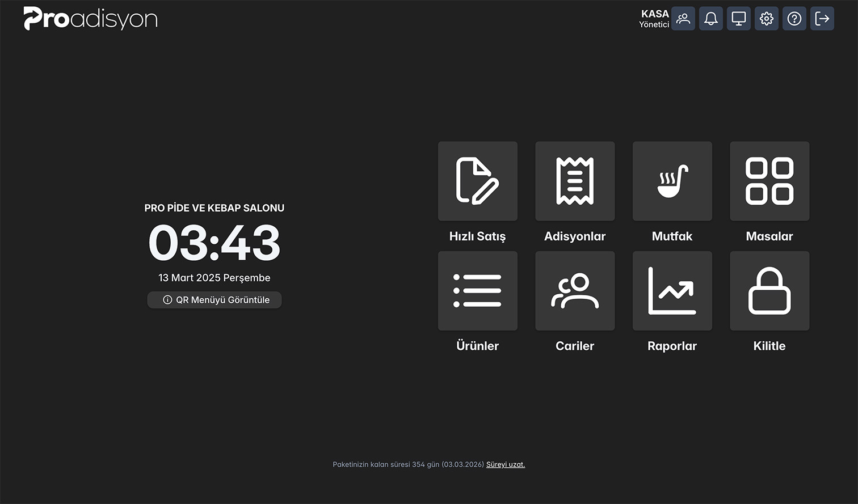Click the KASA Yönetici user label

tap(654, 19)
